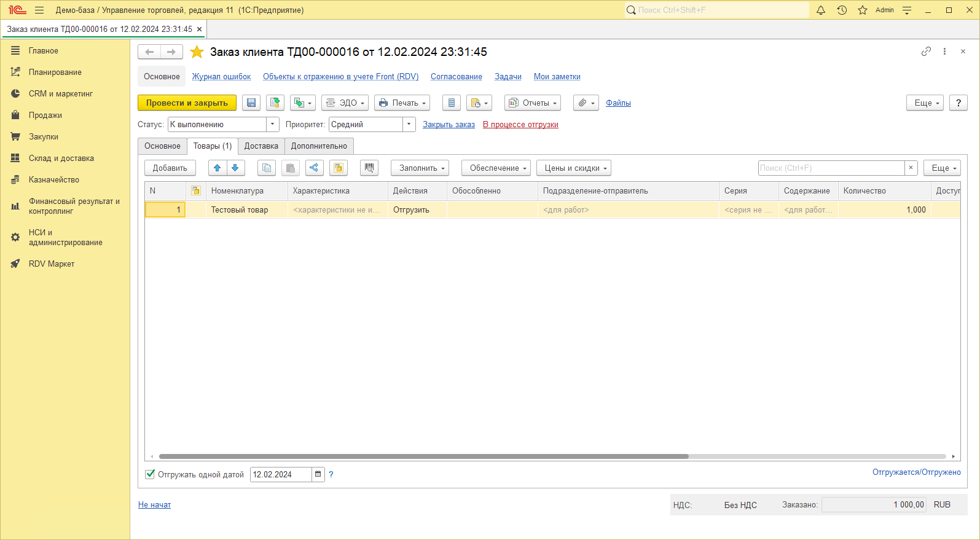Open the RDV Маркет section

(x=51, y=264)
